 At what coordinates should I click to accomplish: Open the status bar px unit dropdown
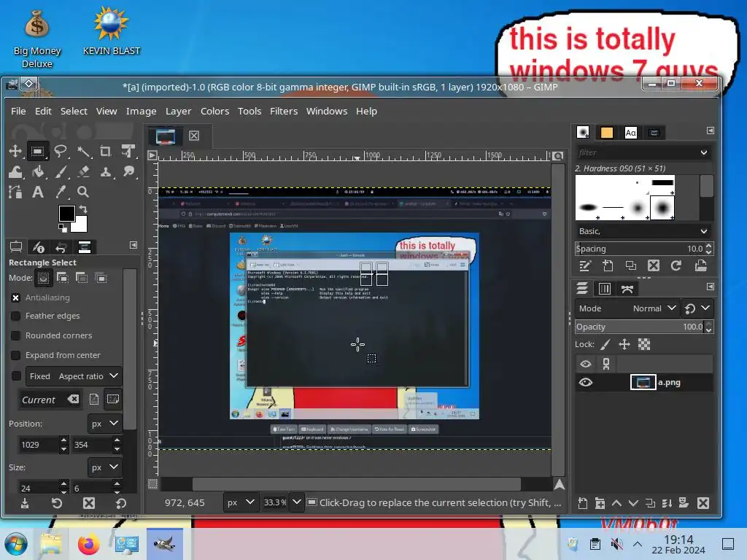(241, 502)
